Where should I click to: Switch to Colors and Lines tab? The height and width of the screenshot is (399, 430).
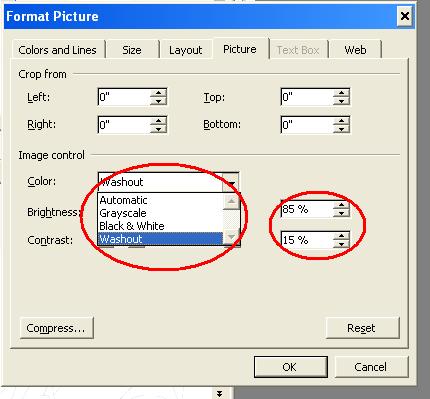57,50
